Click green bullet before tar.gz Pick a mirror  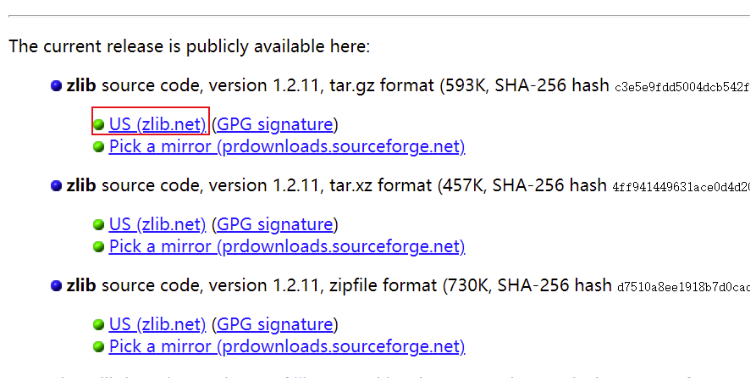click(99, 147)
